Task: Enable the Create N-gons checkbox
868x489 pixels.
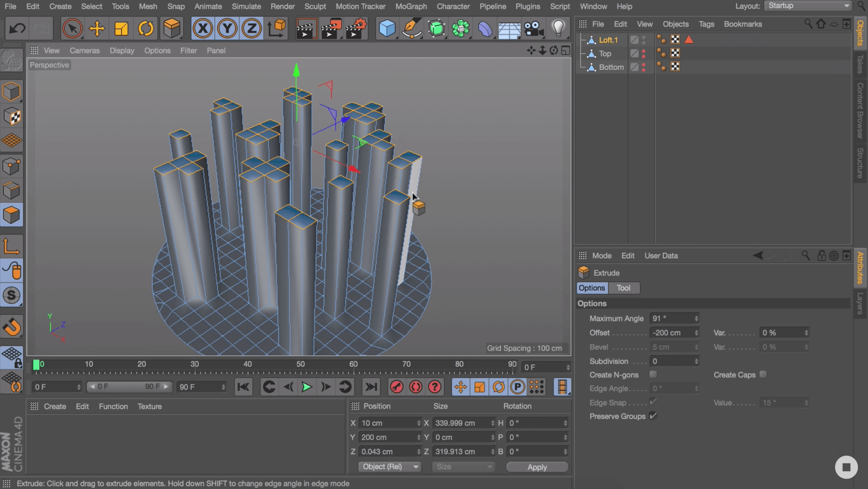Action: click(653, 374)
